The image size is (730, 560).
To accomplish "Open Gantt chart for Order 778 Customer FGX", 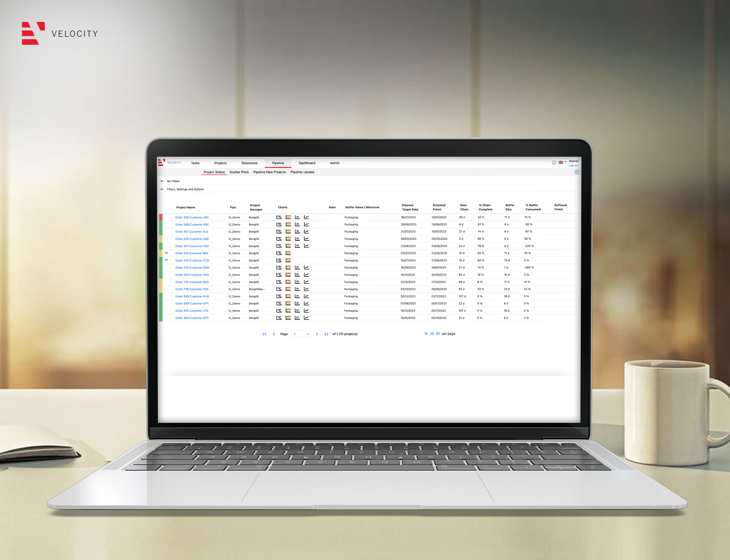I will (x=279, y=289).
